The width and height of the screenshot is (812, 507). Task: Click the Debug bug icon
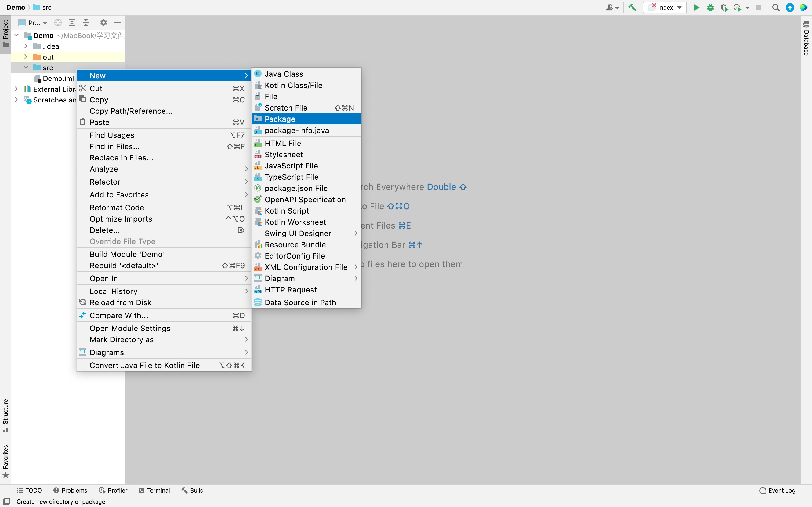[710, 8]
